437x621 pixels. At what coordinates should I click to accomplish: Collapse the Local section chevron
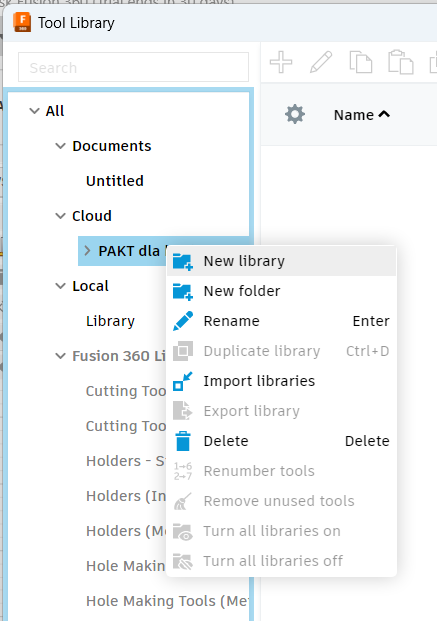click(60, 286)
